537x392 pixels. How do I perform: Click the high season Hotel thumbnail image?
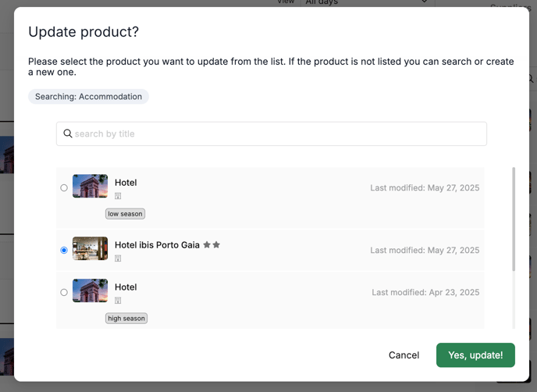[90, 290]
